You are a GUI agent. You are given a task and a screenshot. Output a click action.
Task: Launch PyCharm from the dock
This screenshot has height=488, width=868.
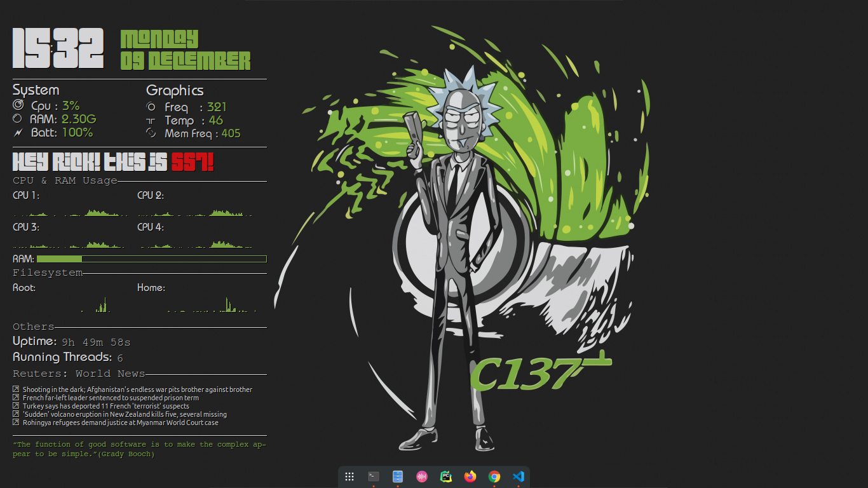point(446,477)
